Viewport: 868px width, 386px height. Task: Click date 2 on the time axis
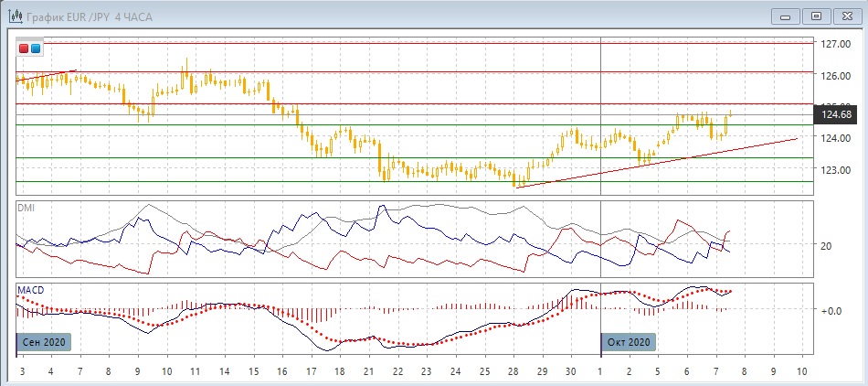coord(630,370)
